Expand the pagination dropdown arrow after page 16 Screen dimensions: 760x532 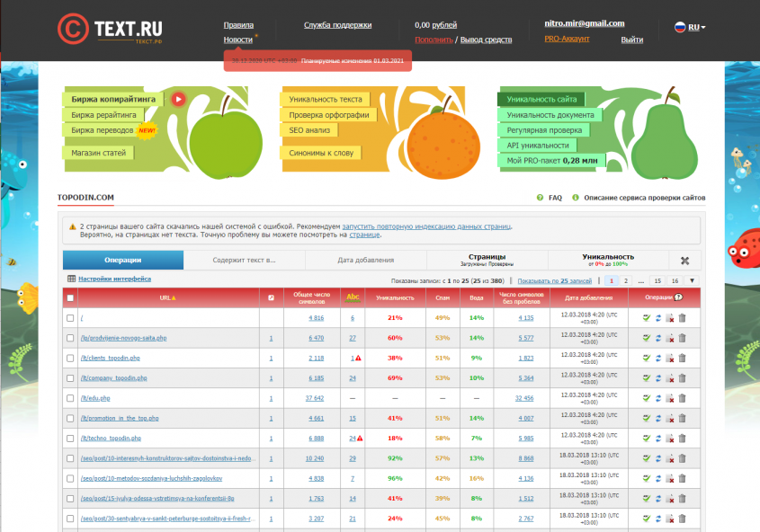point(692,281)
